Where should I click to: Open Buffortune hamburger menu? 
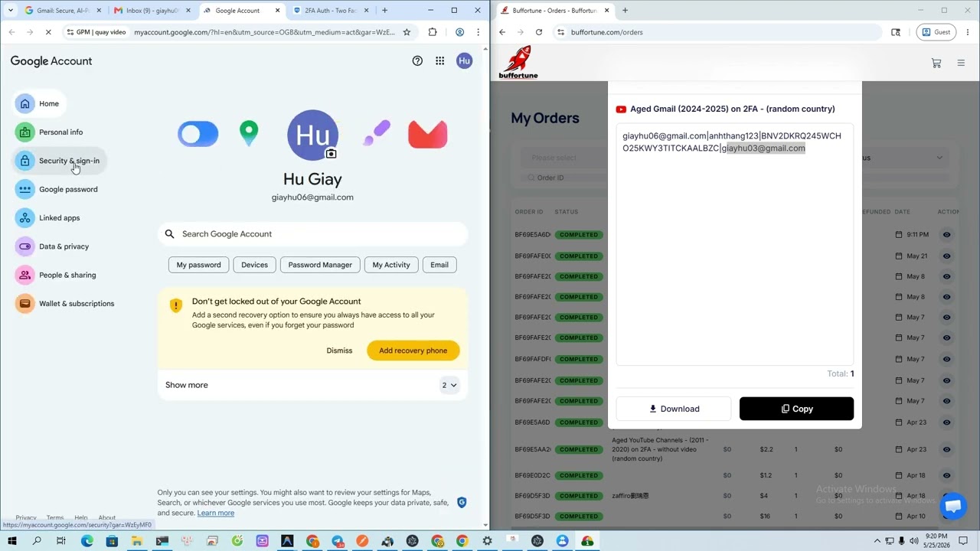[961, 63]
